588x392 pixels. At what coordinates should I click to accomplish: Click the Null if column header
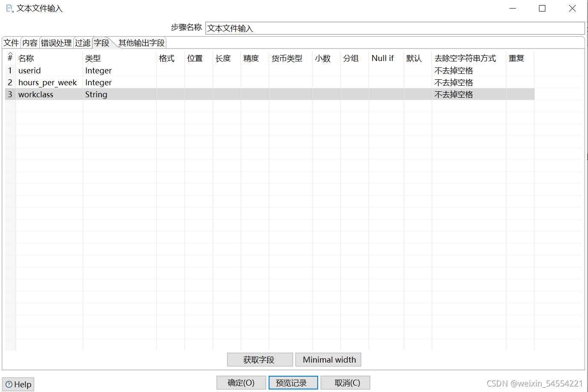(x=386, y=58)
